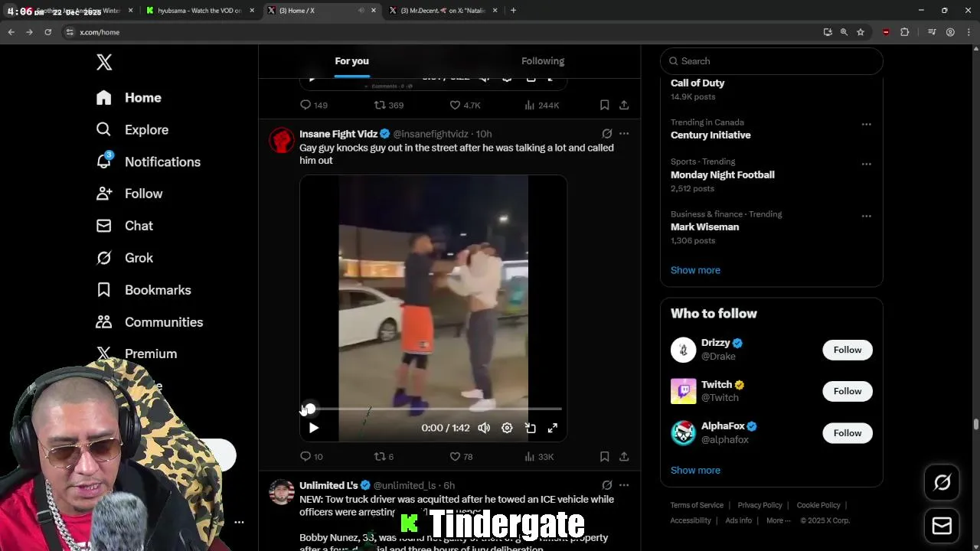Switch to the hyubsama VOD browser tab
The image size is (980, 551).
(199, 11)
